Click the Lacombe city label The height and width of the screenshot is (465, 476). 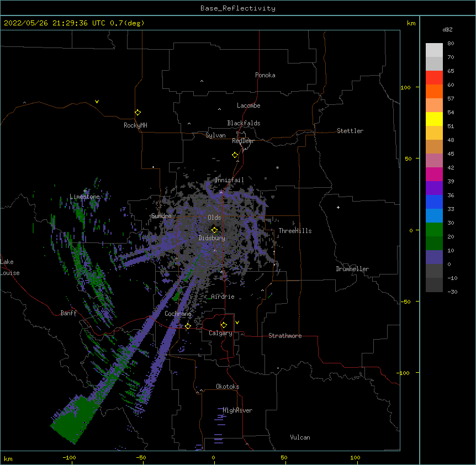[x=248, y=105]
